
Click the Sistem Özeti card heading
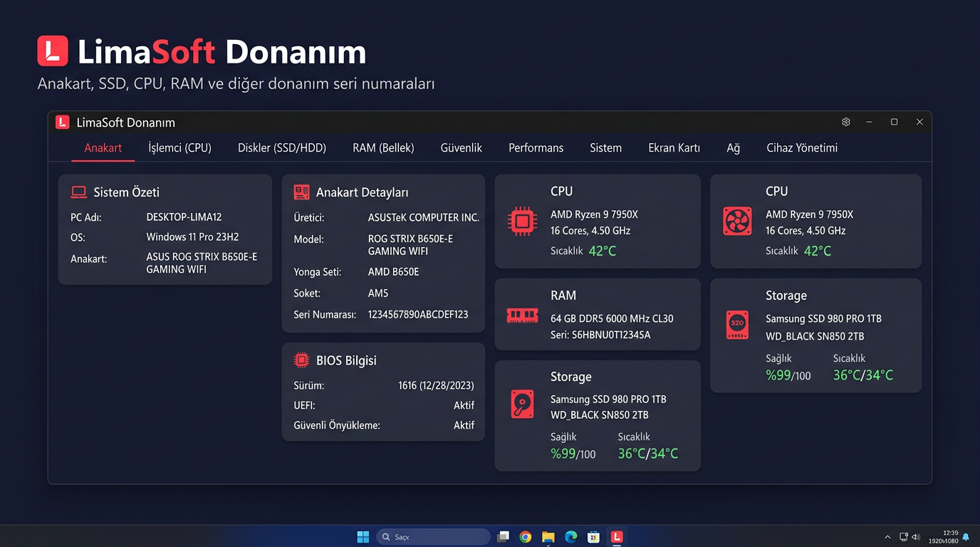pyautogui.click(x=126, y=192)
